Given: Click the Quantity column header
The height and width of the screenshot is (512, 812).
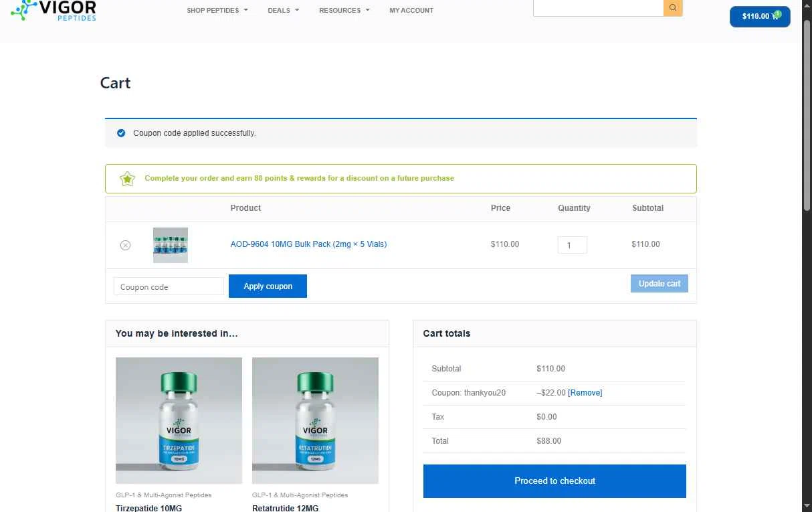Looking at the screenshot, I should [574, 208].
